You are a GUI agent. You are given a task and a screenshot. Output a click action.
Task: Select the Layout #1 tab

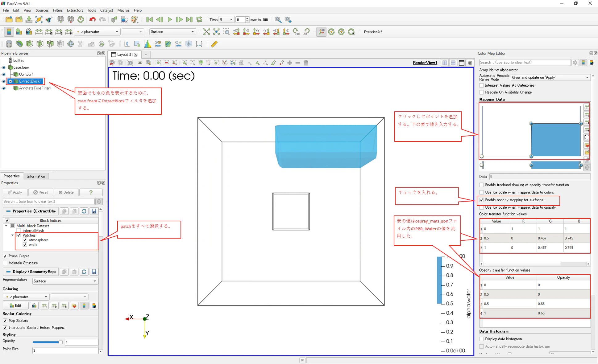pyautogui.click(x=125, y=55)
